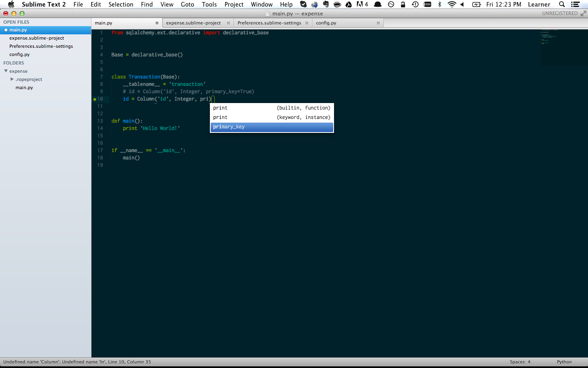
Task: Open the Spaces: 4 indentation selector
Action: click(520, 362)
